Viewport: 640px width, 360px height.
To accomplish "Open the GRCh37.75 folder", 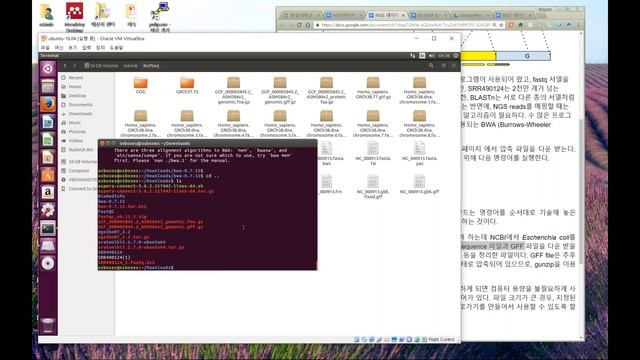I will pos(187,85).
